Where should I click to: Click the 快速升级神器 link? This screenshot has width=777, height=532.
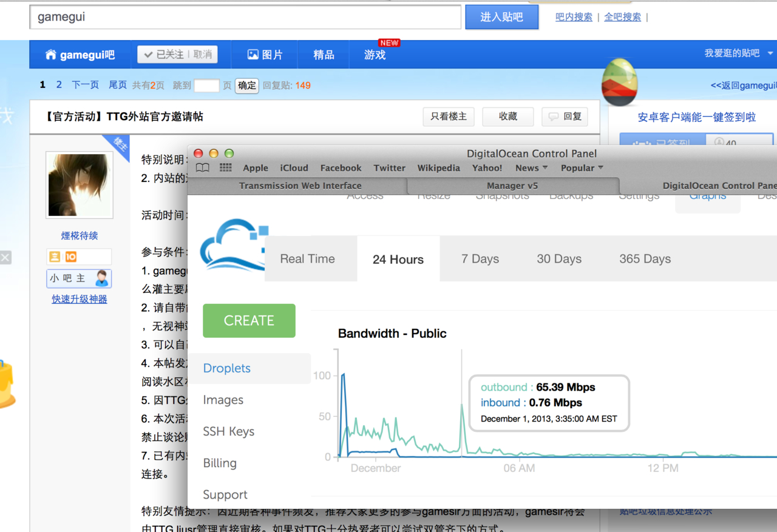coord(80,299)
